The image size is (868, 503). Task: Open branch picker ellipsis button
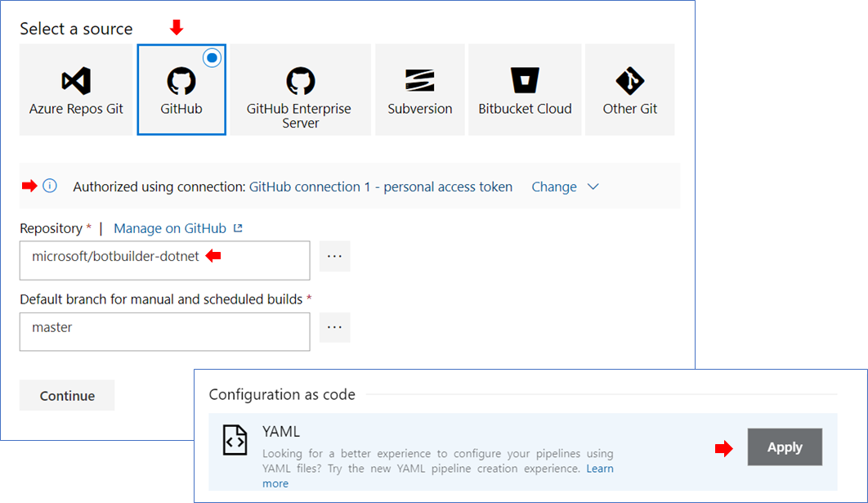335,327
